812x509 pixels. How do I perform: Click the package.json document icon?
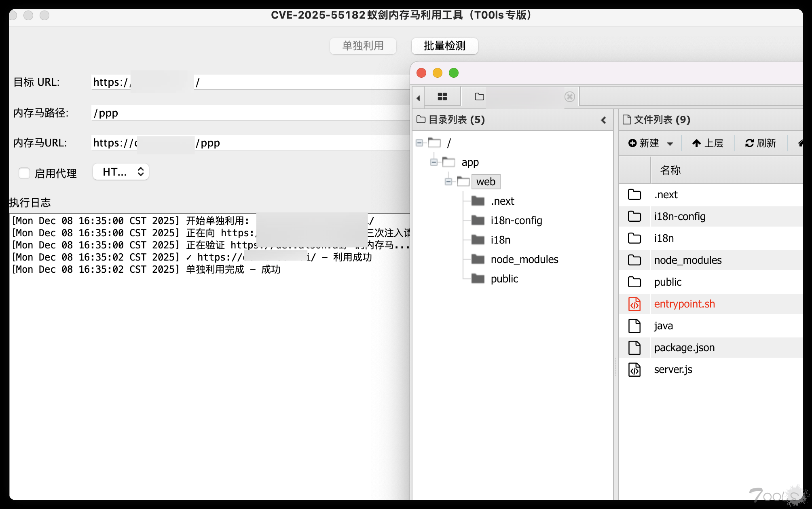pos(635,348)
